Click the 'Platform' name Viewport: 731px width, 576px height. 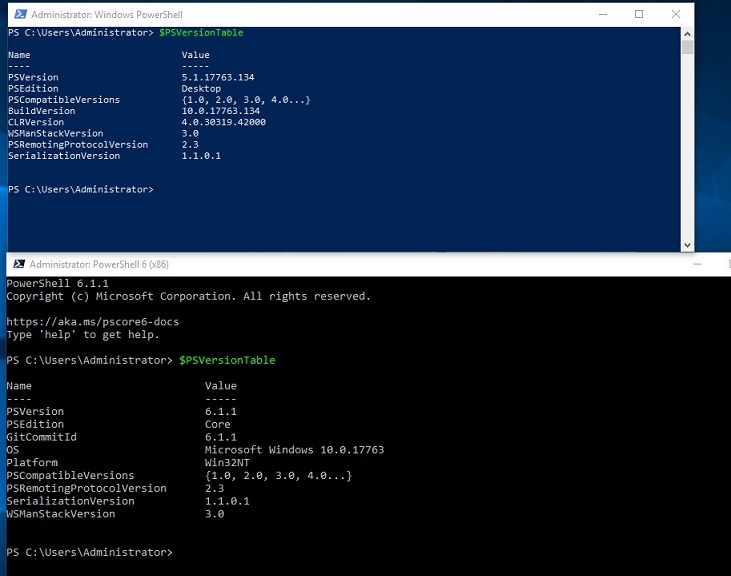[x=32, y=463]
